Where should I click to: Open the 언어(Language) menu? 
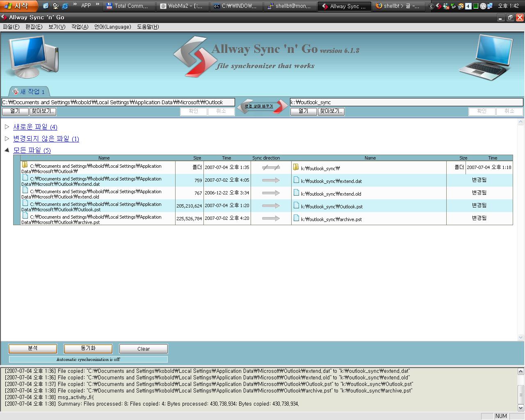(112, 27)
